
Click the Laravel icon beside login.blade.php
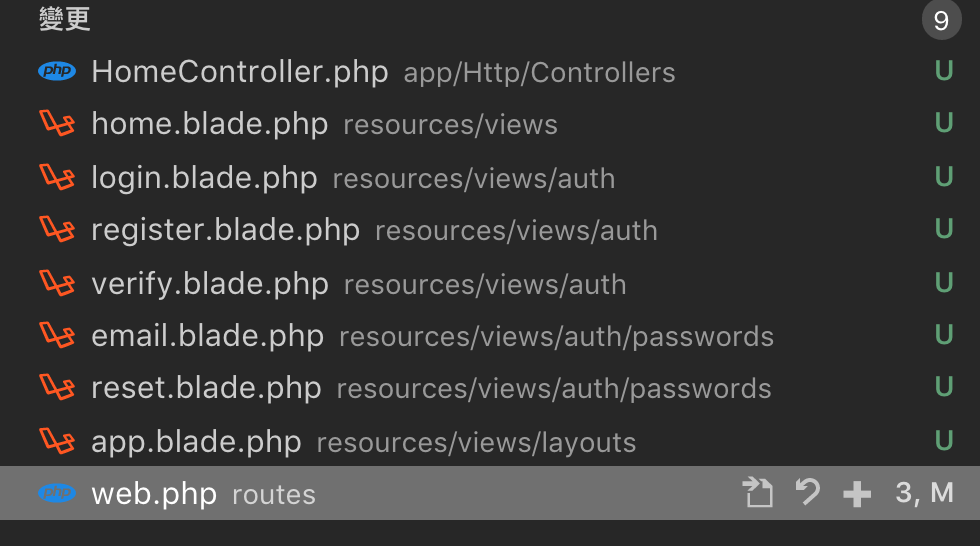(x=57, y=177)
